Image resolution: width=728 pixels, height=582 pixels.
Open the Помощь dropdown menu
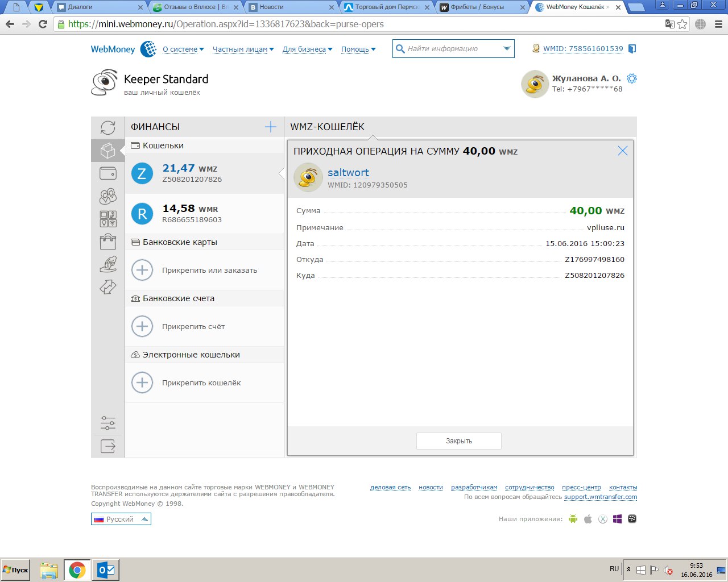pos(358,49)
